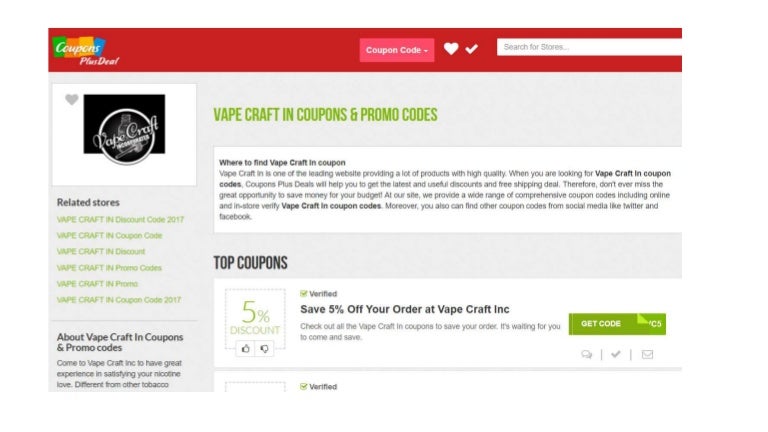Image resolution: width=768 pixels, height=432 pixels.
Task: Give thumbs down to the 5% coupon
Action: click(264, 349)
